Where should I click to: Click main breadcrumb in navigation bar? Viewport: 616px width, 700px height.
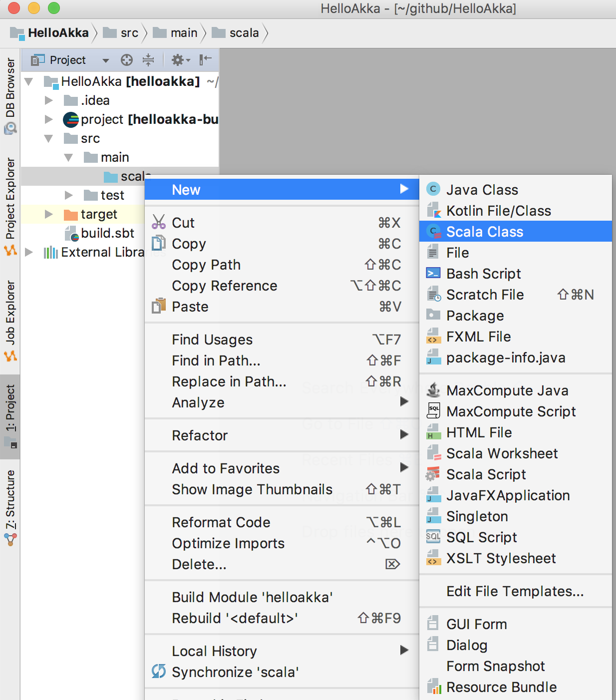175,33
